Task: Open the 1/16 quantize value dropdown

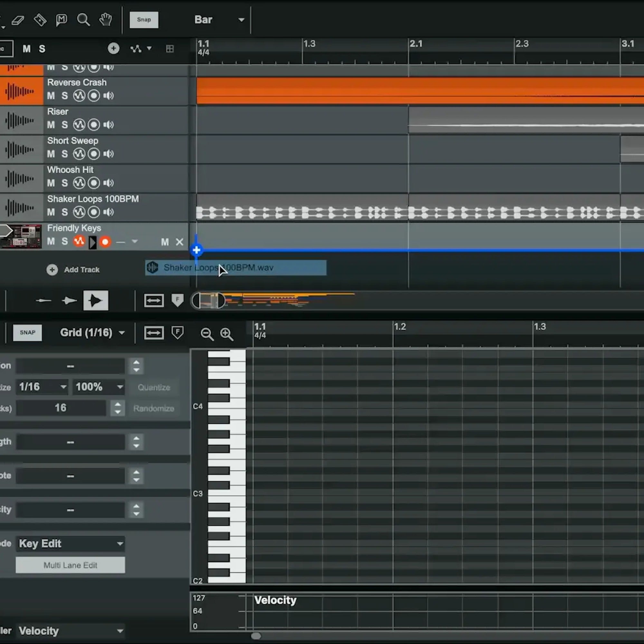Action: point(42,387)
